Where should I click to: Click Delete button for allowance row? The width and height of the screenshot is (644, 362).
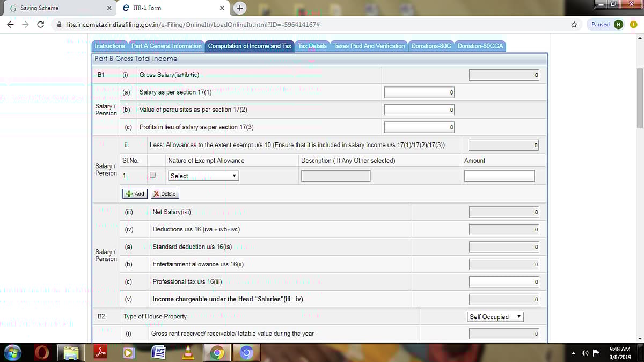pyautogui.click(x=165, y=194)
